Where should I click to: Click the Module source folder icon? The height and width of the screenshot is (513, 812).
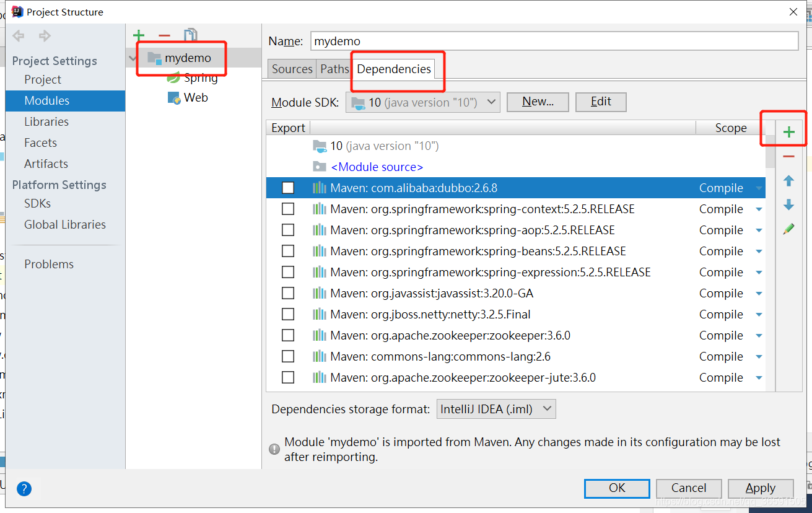pos(320,167)
